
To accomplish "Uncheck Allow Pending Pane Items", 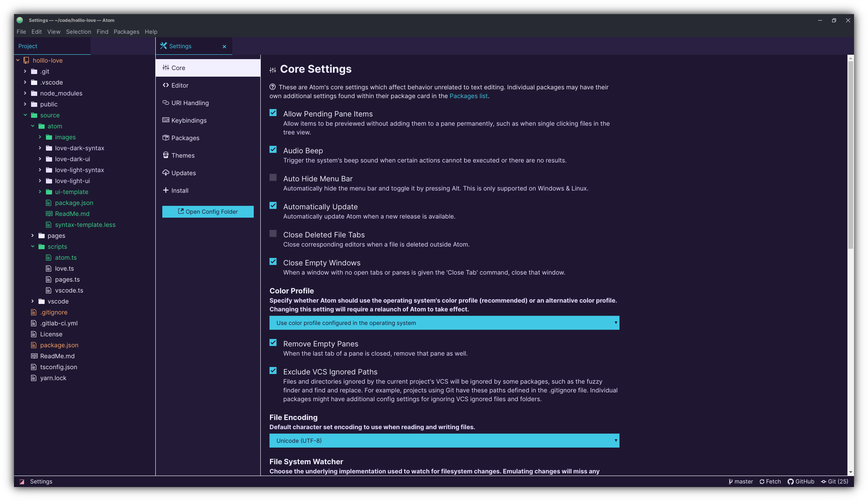I will (x=273, y=113).
